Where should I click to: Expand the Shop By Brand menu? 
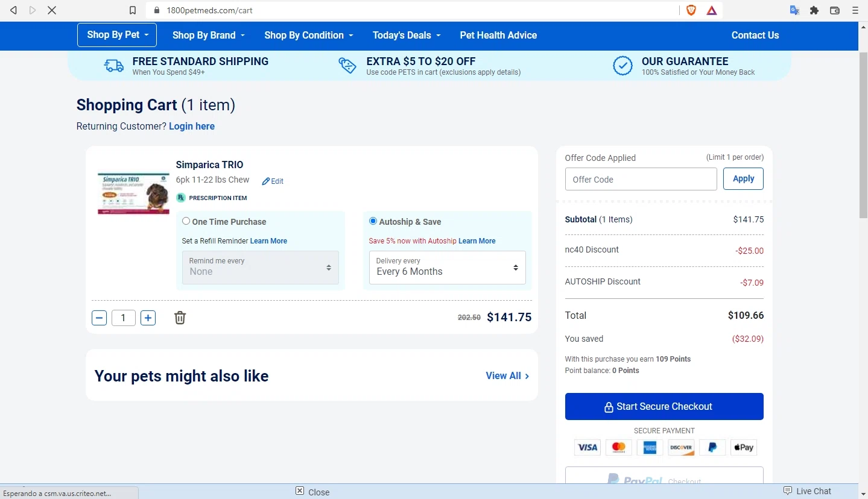point(209,35)
